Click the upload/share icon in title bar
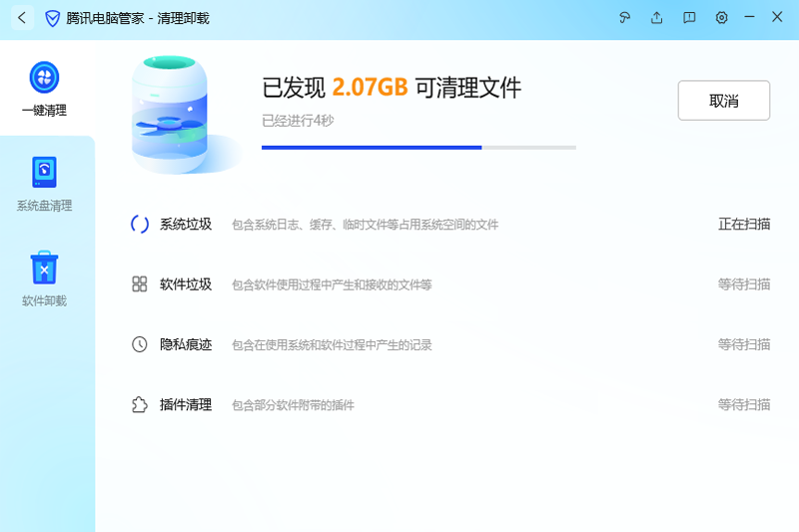 [x=656, y=18]
